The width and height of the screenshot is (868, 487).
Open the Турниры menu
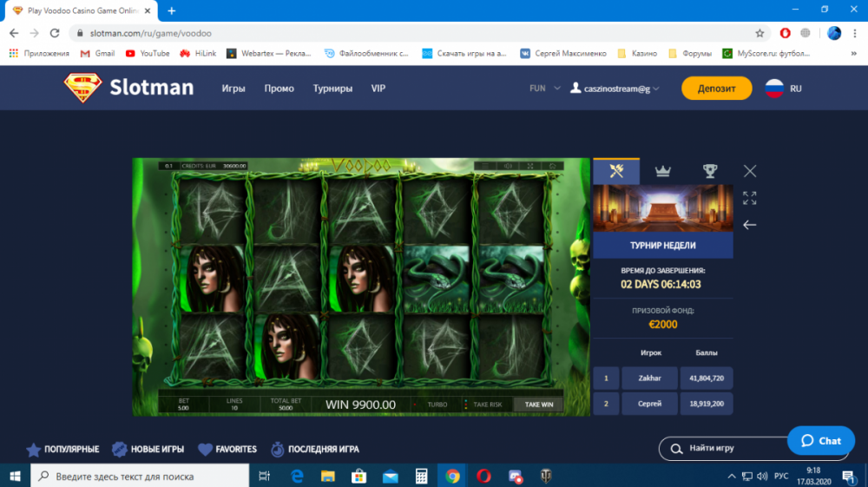(x=332, y=89)
